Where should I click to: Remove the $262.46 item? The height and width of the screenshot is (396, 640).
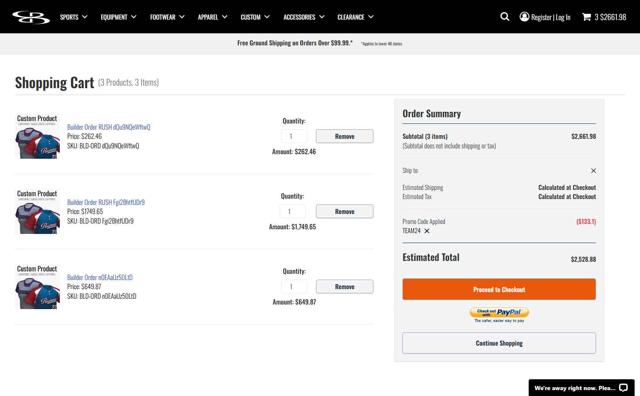pos(344,136)
